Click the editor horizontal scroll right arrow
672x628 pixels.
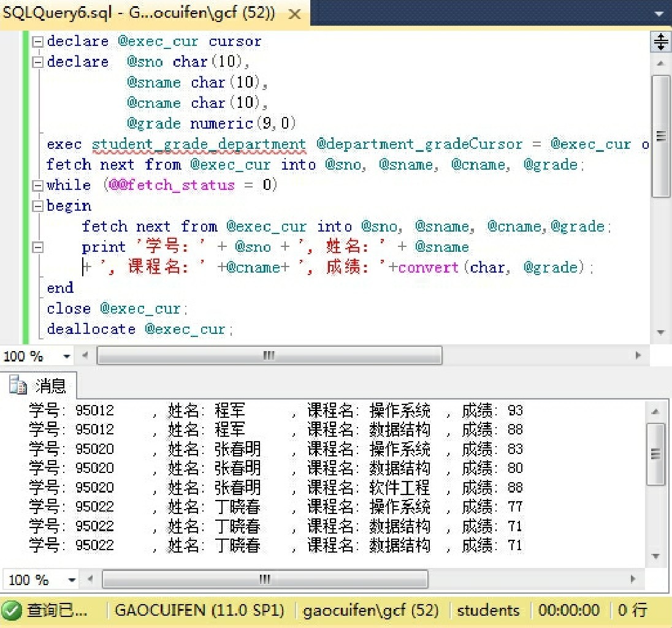point(638,355)
